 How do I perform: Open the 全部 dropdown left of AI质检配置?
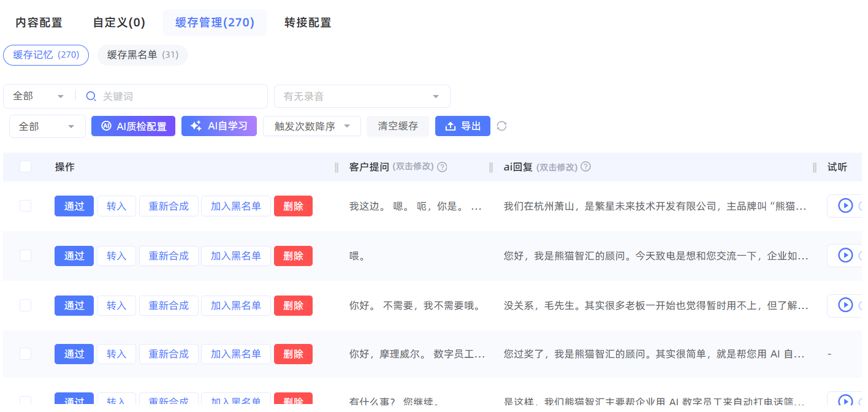[x=47, y=126]
